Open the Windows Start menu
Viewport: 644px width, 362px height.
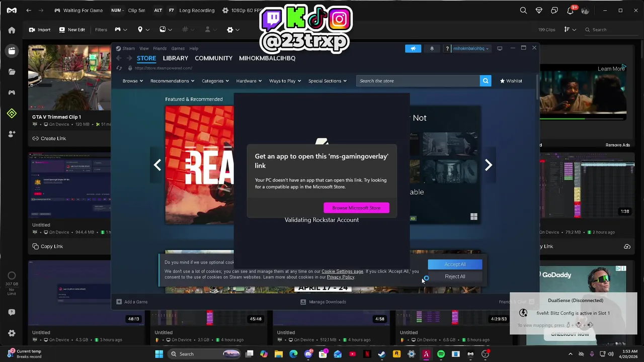click(159, 354)
